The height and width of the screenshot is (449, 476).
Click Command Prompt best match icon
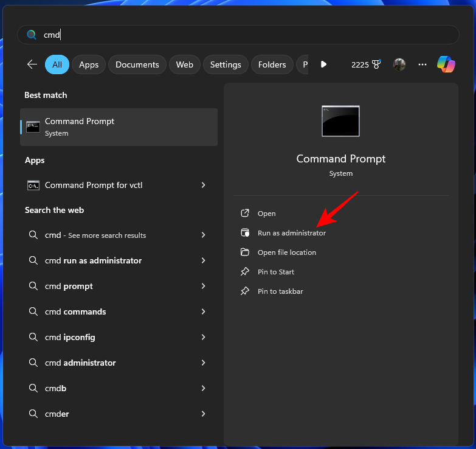click(x=33, y=127)
